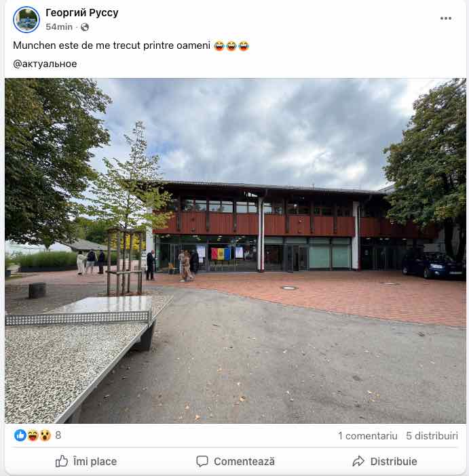Click the thumbs-up icon beside Îmi place
This screenshot has height=476, width=469.
[62, 461]
